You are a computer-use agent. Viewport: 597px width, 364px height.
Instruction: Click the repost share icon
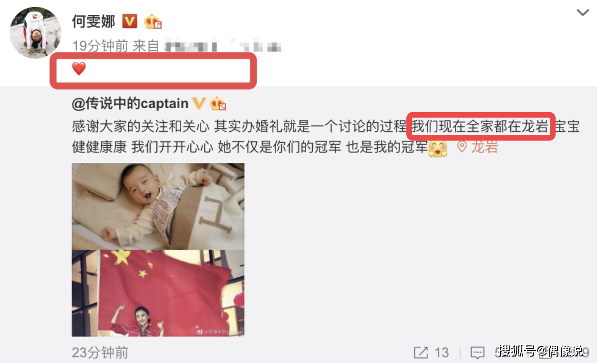(421, 353)
